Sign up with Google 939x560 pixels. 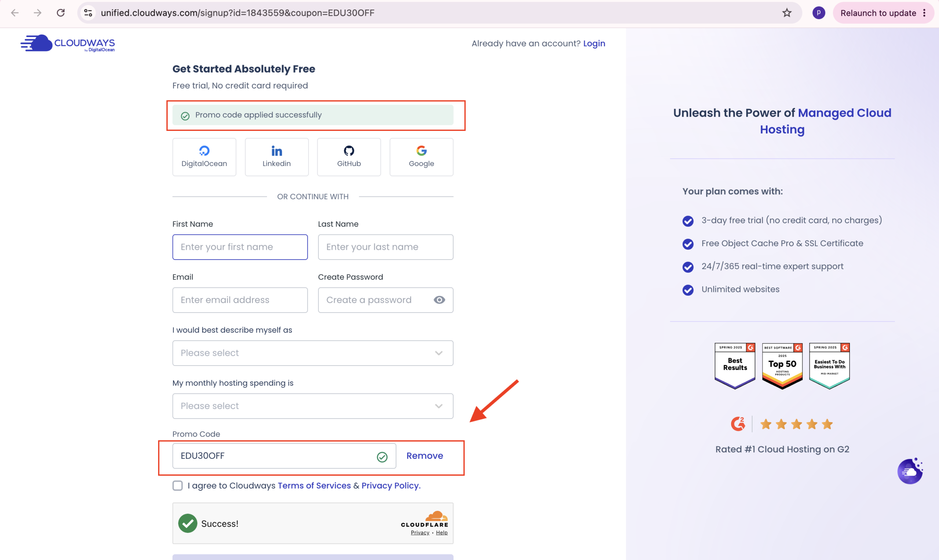click(421, 157)
